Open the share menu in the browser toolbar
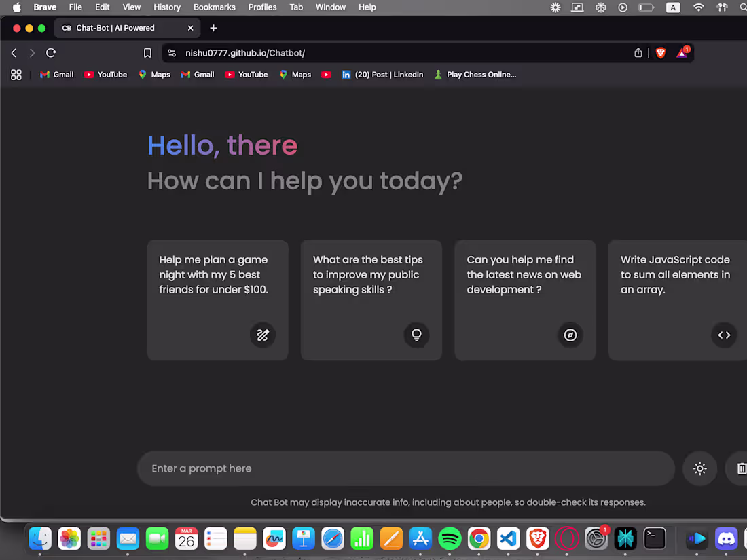 [638, 52]
